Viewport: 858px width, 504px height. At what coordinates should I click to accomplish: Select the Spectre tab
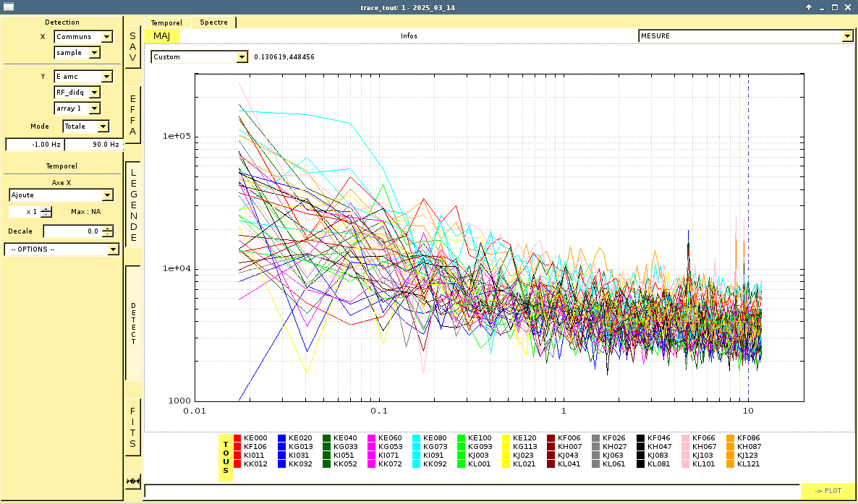pos(214,22)
